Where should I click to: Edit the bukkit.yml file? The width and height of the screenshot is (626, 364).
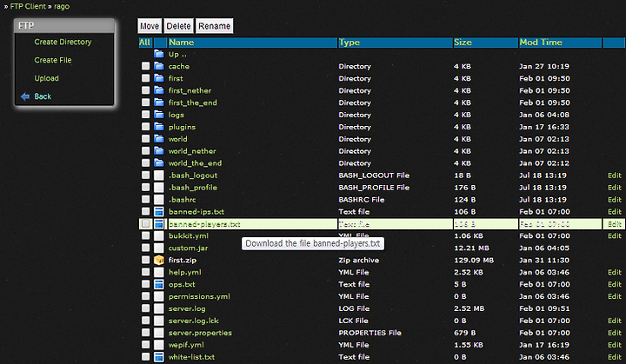tap(615, 235)
